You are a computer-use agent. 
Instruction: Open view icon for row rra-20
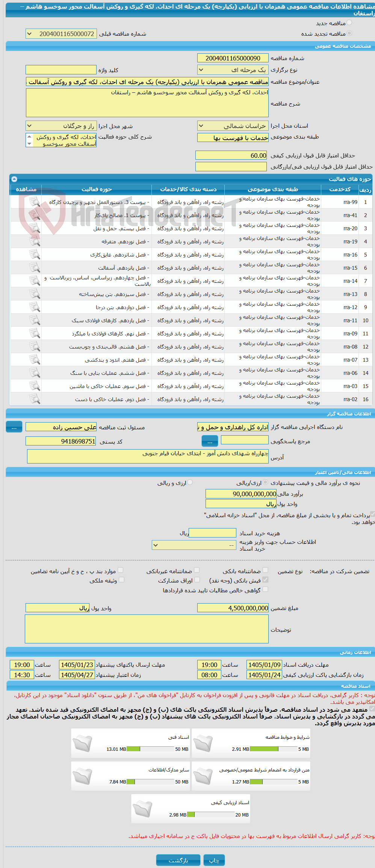click(35, 228)
